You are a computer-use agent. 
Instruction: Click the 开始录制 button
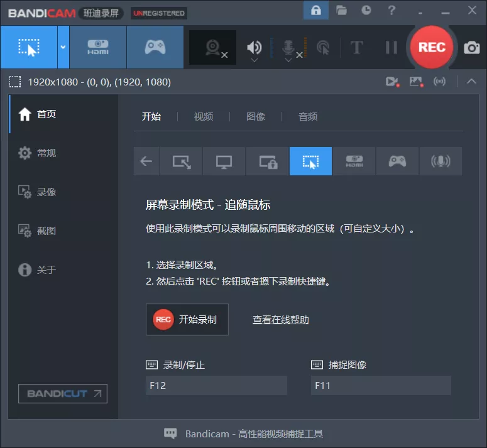[x=187, y=319]
